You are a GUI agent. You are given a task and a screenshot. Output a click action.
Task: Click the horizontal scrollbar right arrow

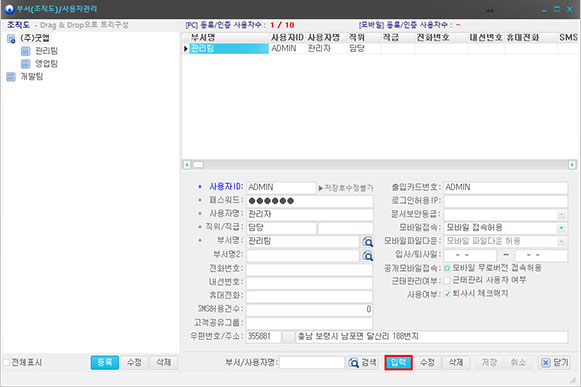click(x=572, y=164)
